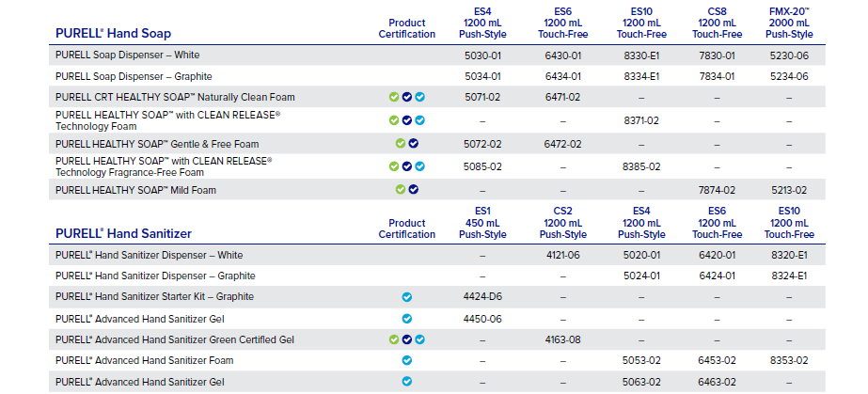
Task: Click Product Certification header in Hand Soap table
Action: pyautogui.click(x=407, y=28)
